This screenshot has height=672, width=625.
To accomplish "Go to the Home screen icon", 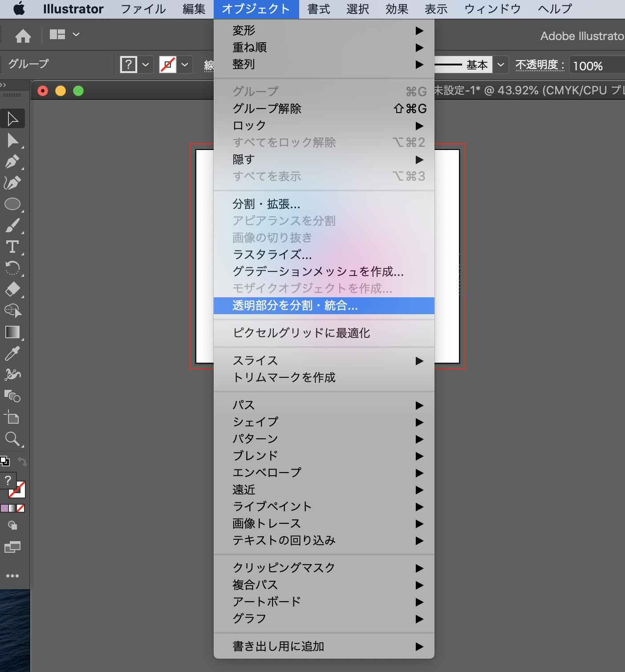I will click(23, 35).
